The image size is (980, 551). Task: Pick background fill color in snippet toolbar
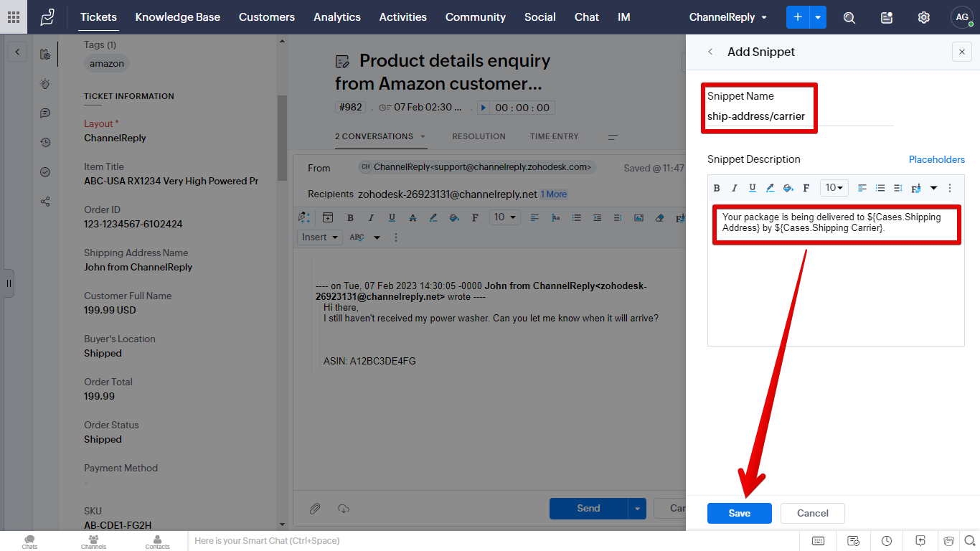coord(788,188)
